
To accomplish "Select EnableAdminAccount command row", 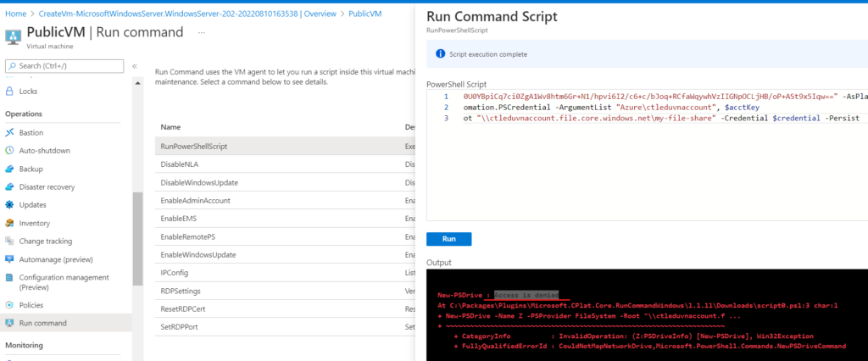I will click(285, 201).
